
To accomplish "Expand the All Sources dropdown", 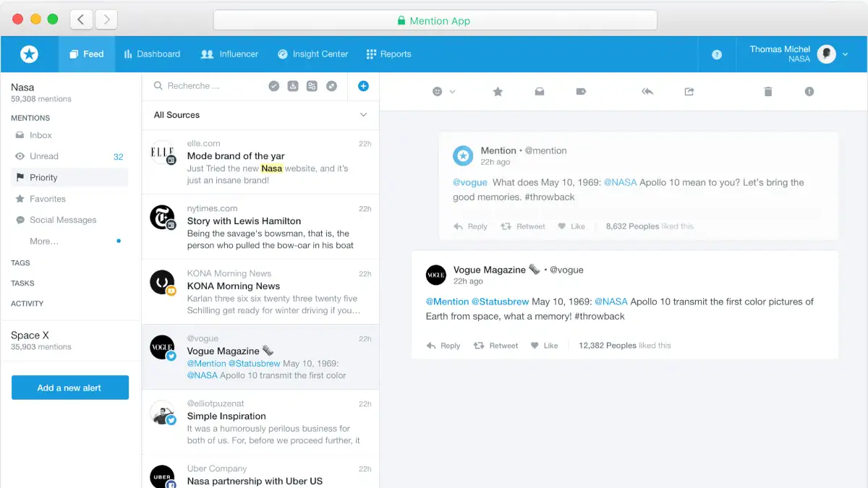I will coord(363,115).
